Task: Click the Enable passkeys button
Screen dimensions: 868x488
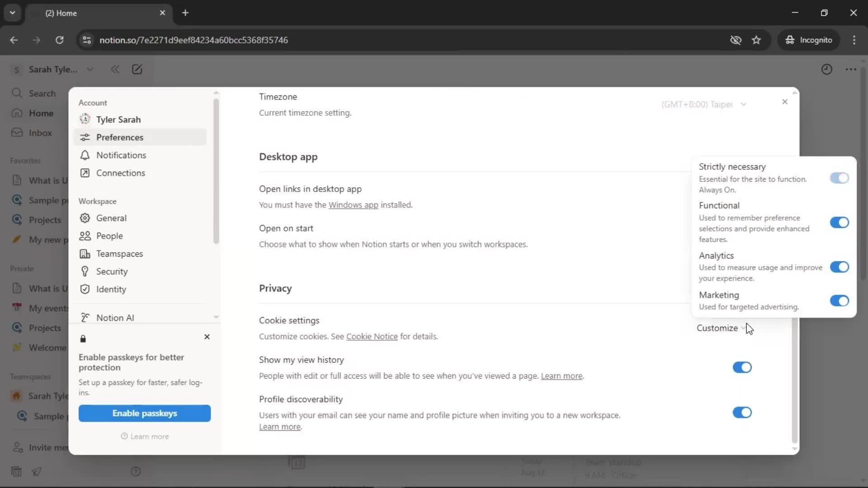Action: click(144, 413)
